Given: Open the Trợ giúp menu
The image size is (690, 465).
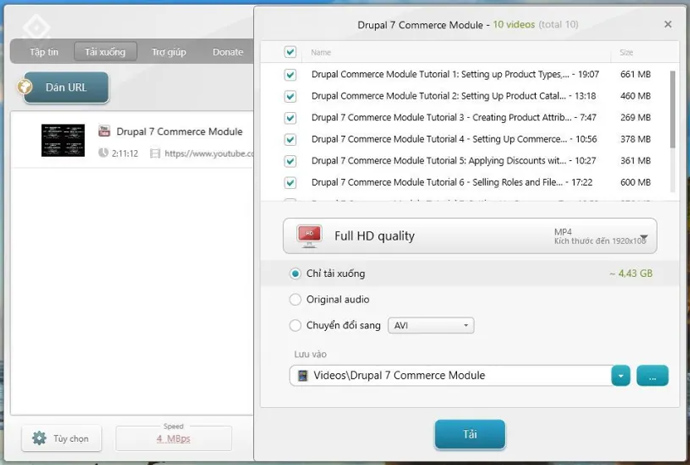Looking at the screenshot, I should click(x=169, y=52).
